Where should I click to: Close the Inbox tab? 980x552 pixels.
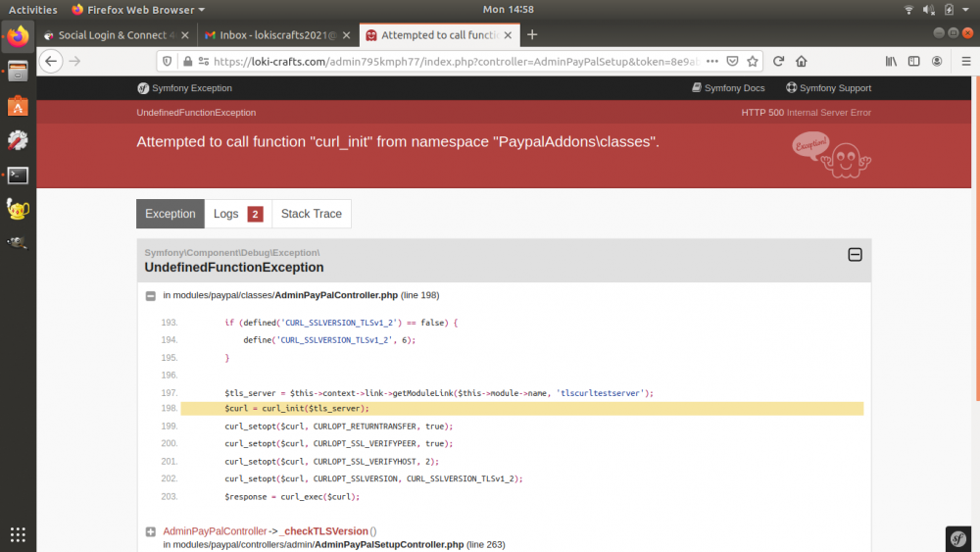[346, 35]
